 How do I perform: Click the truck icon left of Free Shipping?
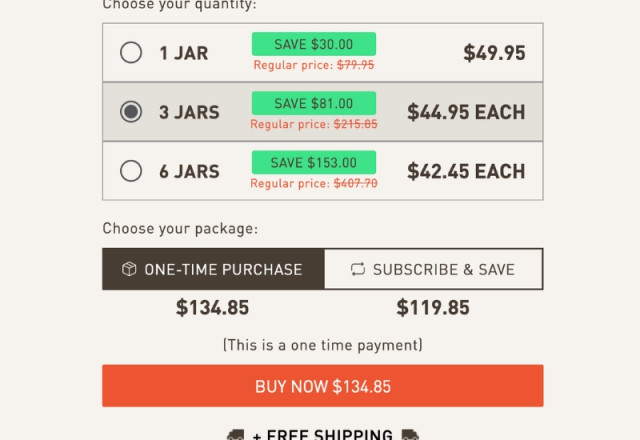(x=235, y=435)
